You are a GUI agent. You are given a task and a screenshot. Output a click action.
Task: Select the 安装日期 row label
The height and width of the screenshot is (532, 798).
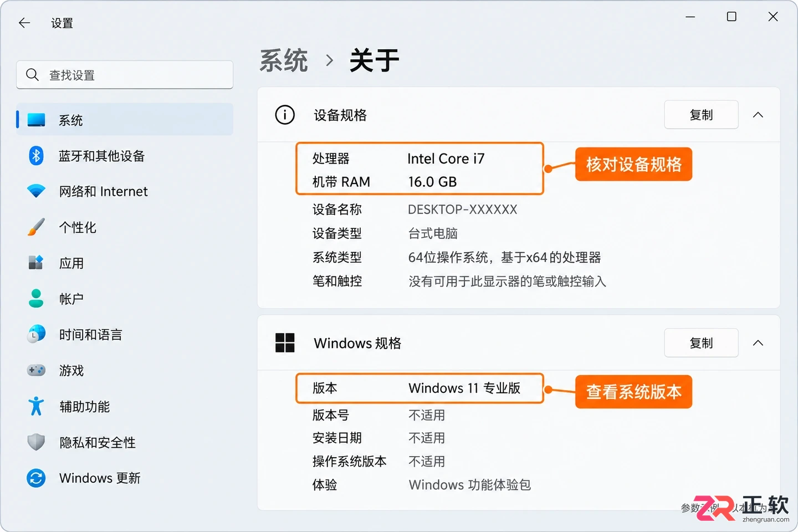[337, 438]
